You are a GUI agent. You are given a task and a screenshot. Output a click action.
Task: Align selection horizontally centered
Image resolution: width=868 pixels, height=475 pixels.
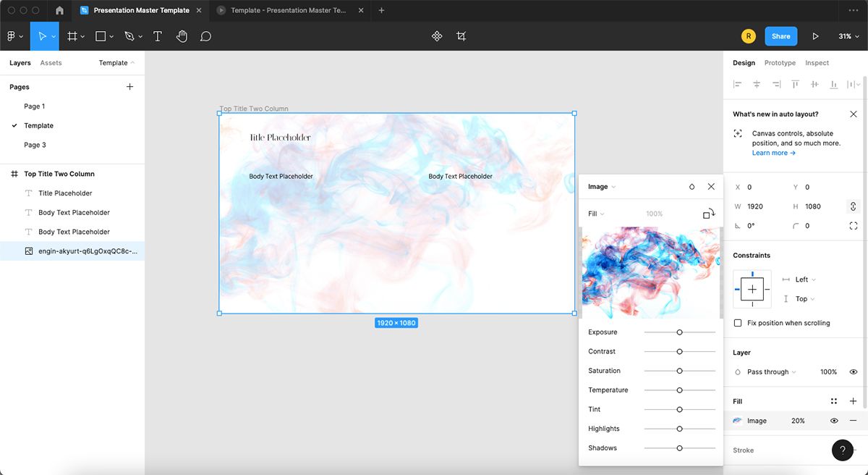tap(756, 84)
